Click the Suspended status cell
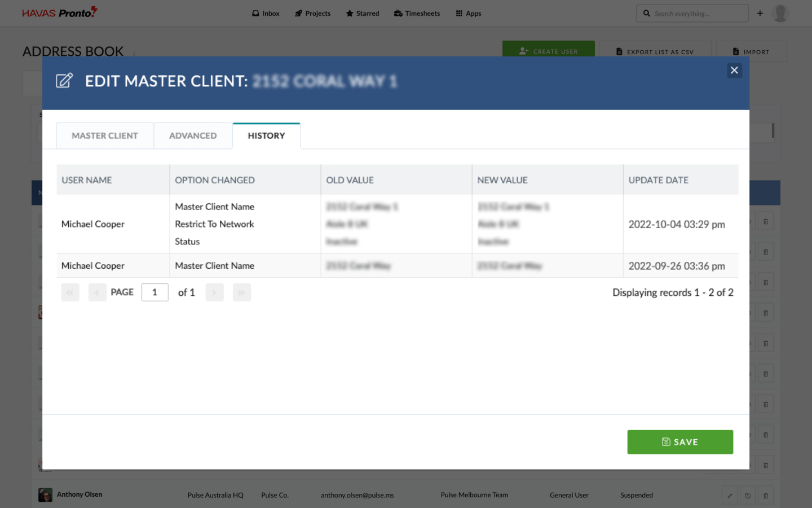The height and width of the screenshot is (508, 812). coord(637,496)
